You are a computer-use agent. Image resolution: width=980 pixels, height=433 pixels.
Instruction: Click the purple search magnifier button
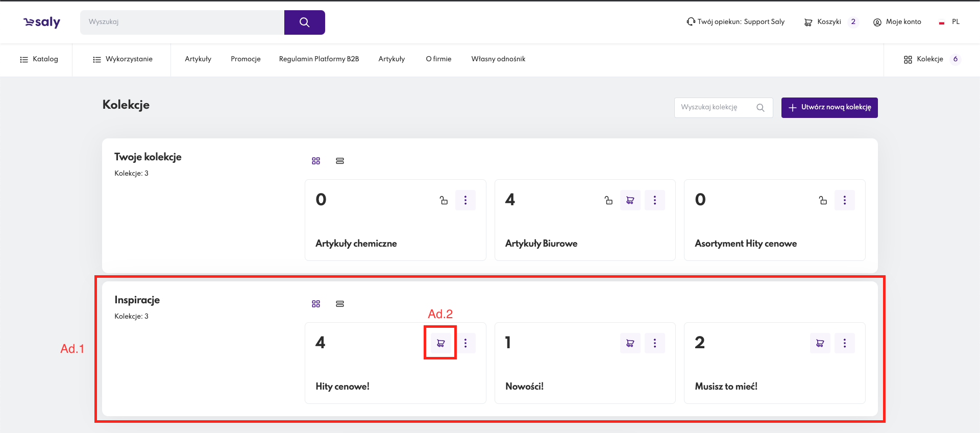pos(304,22)
